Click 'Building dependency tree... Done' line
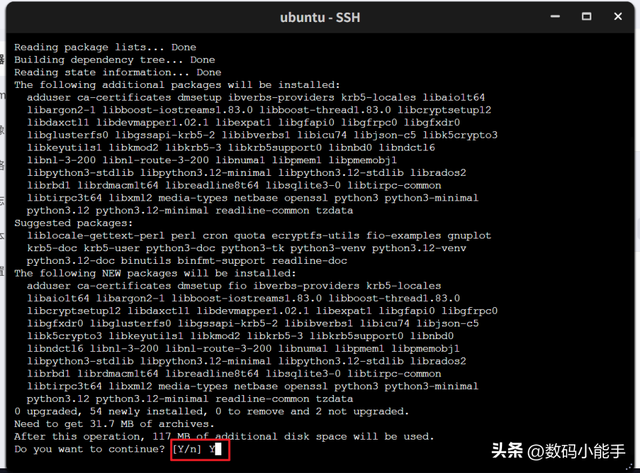 point(115,60)
